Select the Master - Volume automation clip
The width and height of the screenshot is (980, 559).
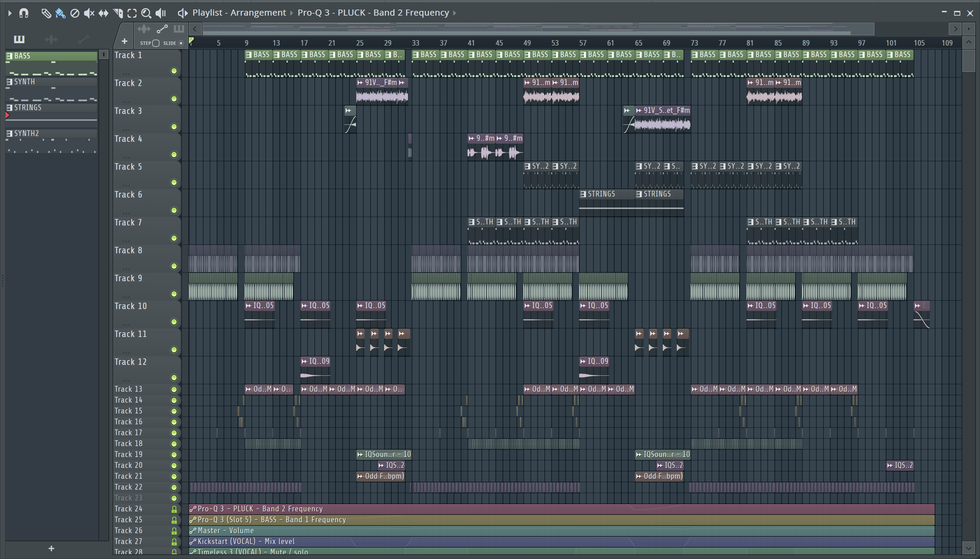(562, 530)
